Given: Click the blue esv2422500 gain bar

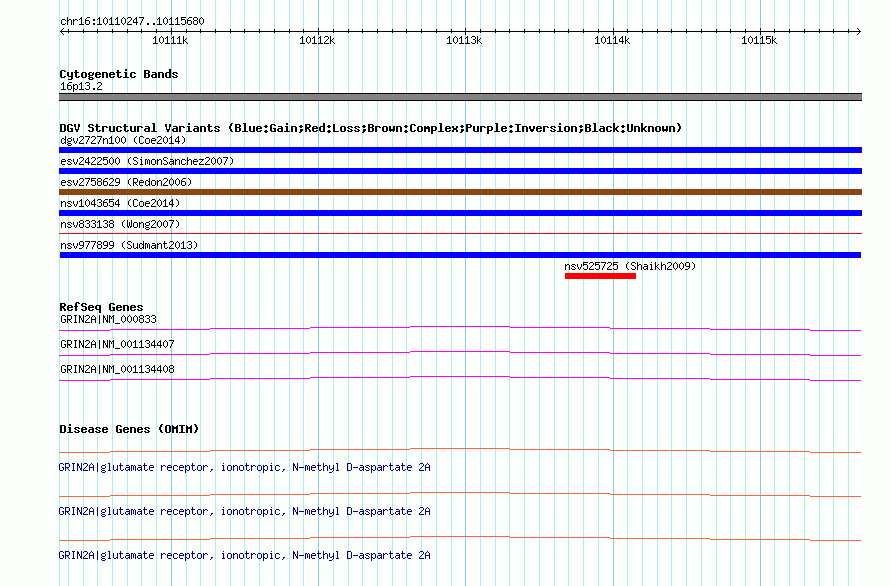Looking at the screenshot, I should (460, 171).
